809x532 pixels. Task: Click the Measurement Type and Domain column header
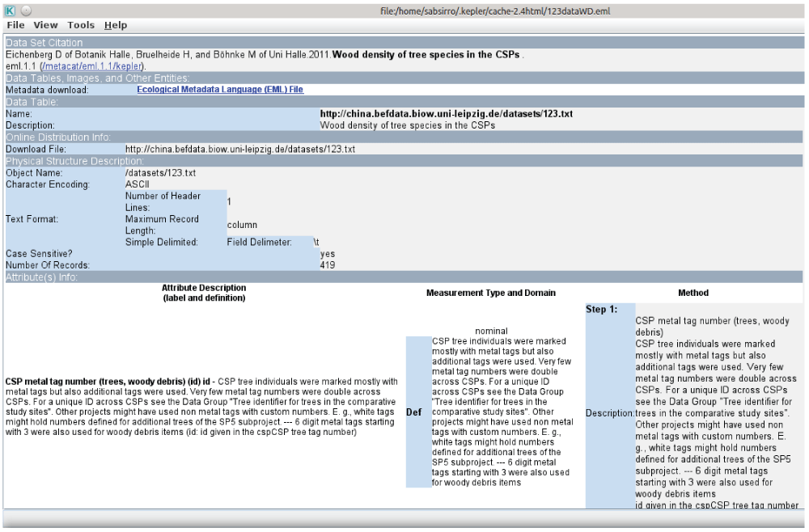491,293
